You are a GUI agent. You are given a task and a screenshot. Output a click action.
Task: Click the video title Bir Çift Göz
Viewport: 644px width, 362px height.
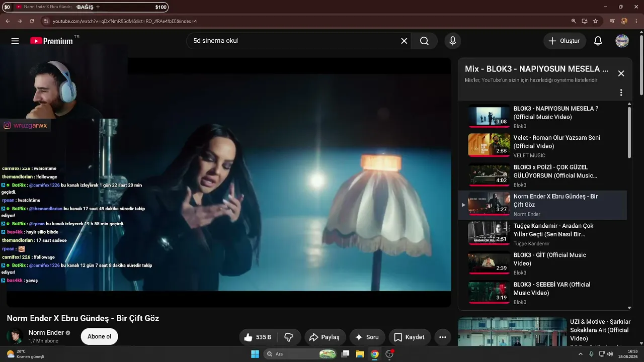click(x=83, y=318)
